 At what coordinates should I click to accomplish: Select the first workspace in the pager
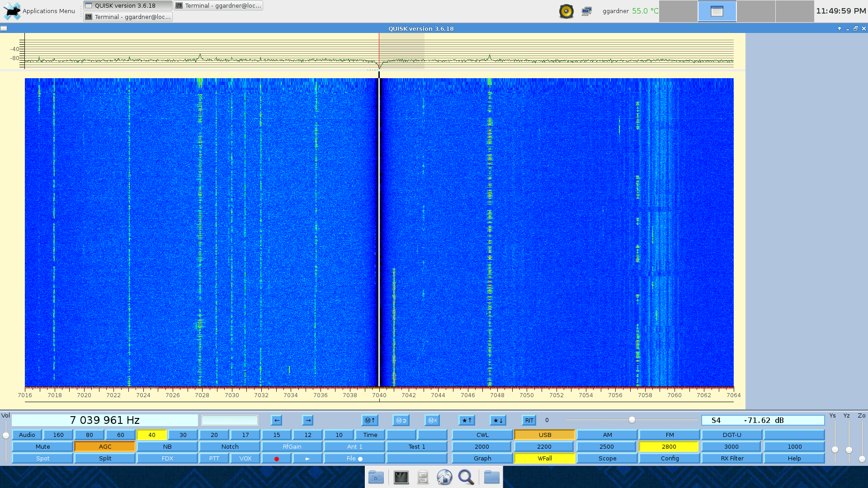pos(678,11)
